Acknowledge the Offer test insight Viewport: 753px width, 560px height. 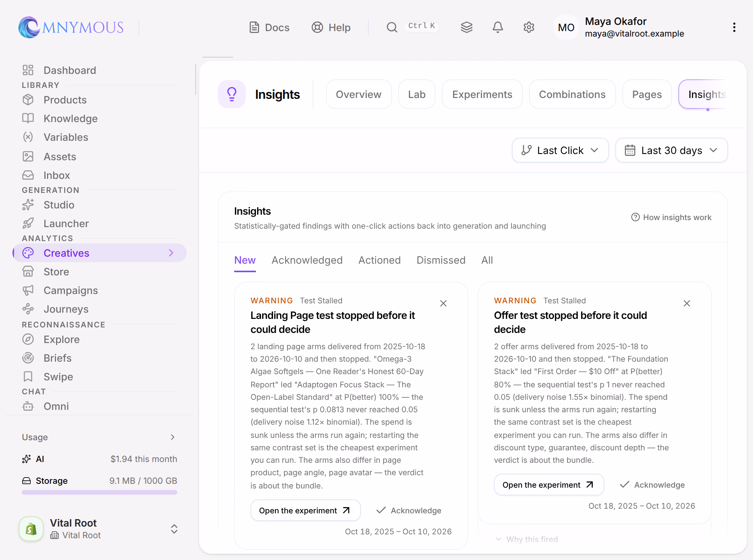(x=652, y=485)
